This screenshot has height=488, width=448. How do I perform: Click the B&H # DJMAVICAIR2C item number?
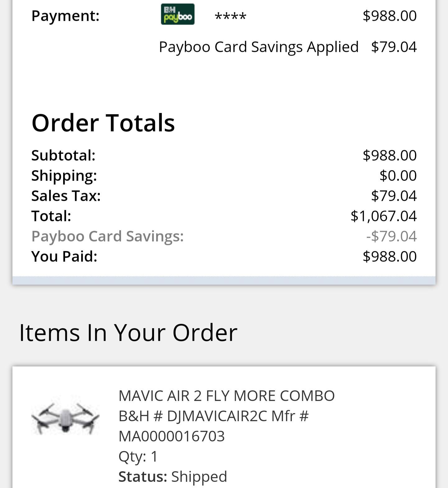pyautogui.click(x=193, y=416)
